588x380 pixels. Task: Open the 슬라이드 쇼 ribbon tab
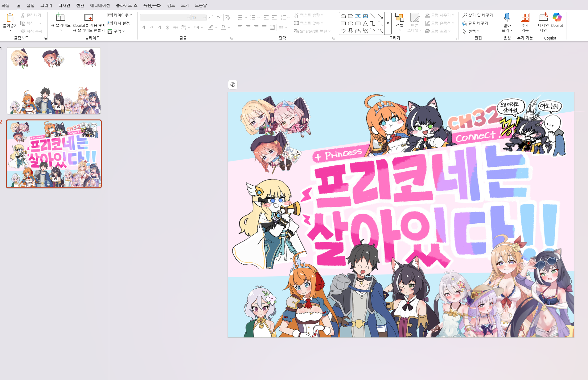[126, 5]
